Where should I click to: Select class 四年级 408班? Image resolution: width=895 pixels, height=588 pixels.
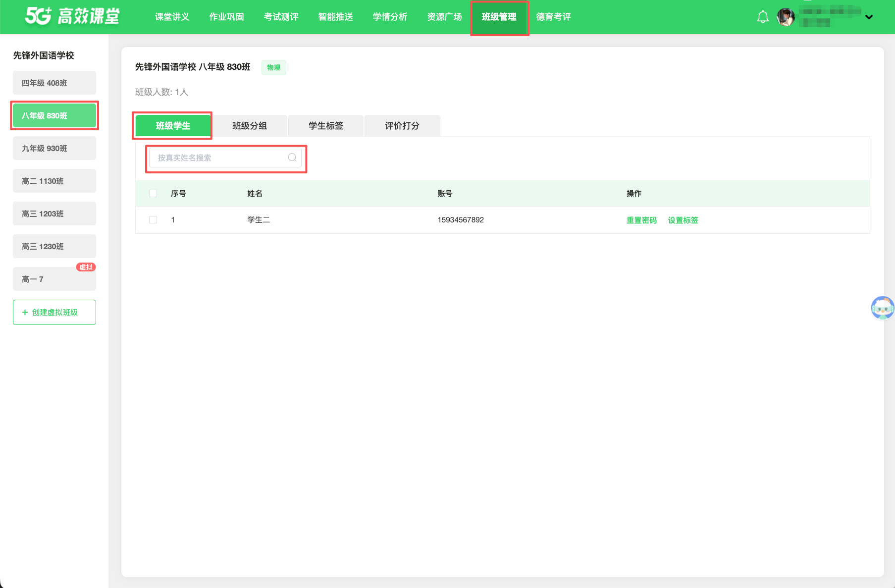(54, 83)
